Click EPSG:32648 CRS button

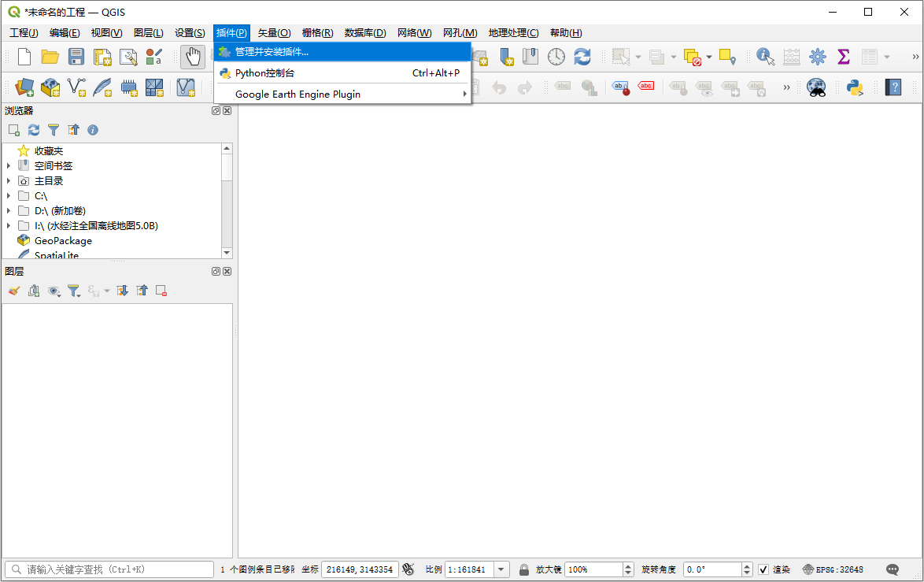coord(833,569)
